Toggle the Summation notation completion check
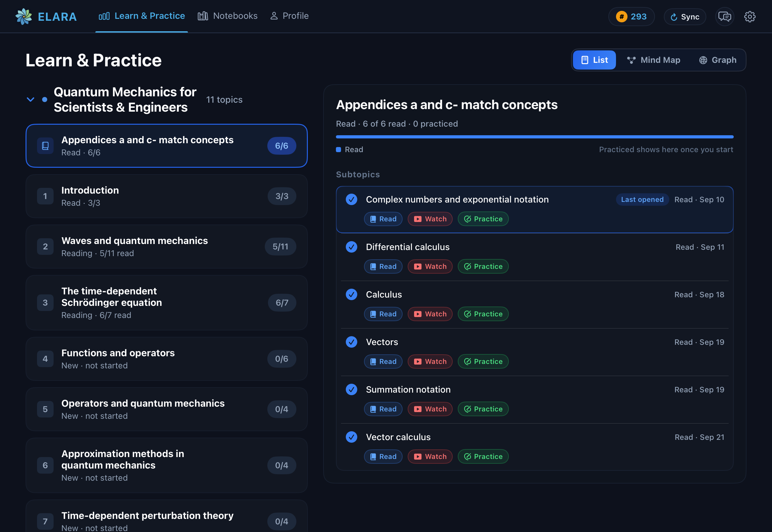Screen dimensions: 772x532 tap(351, 389)
